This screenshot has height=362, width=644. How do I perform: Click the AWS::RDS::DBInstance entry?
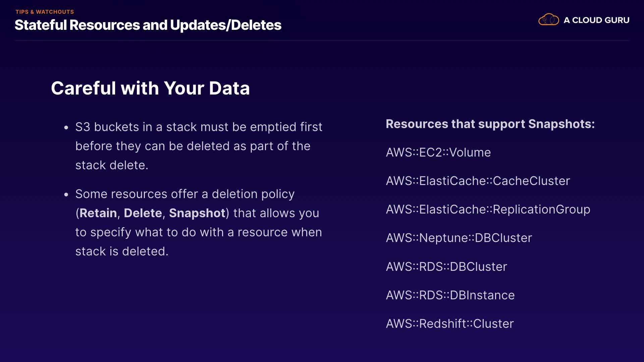tap(450, 295)
